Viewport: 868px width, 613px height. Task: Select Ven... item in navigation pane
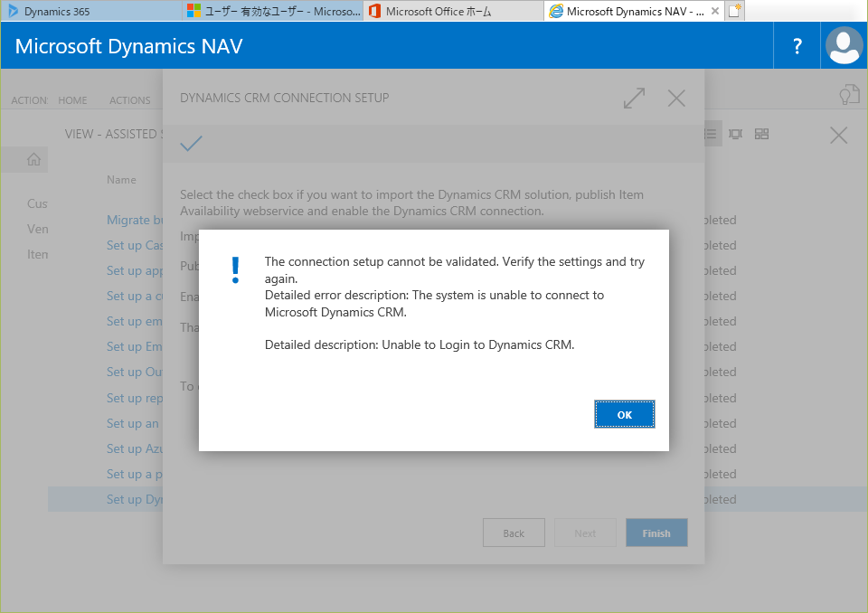tap(38, 229)
